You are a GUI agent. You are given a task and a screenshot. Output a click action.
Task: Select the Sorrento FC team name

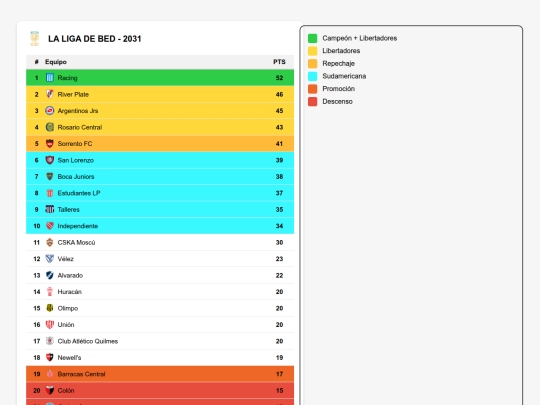coord(75,144)
